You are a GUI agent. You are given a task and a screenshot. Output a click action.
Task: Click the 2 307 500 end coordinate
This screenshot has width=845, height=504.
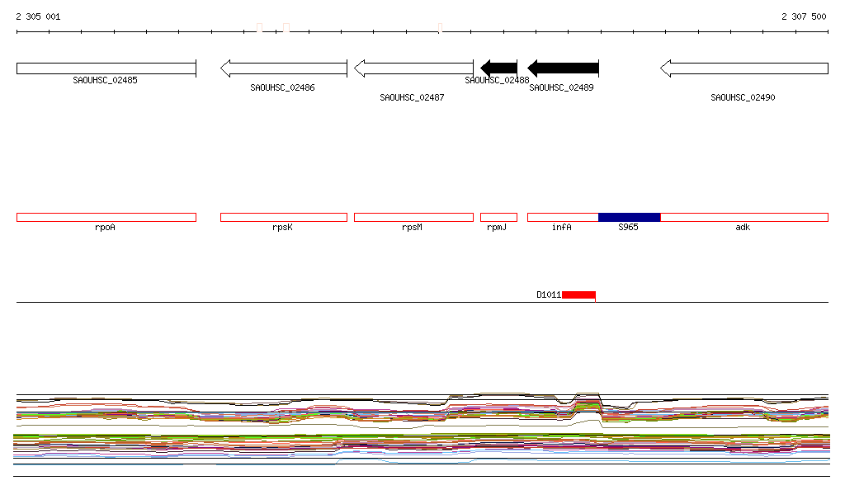[804, 16]
